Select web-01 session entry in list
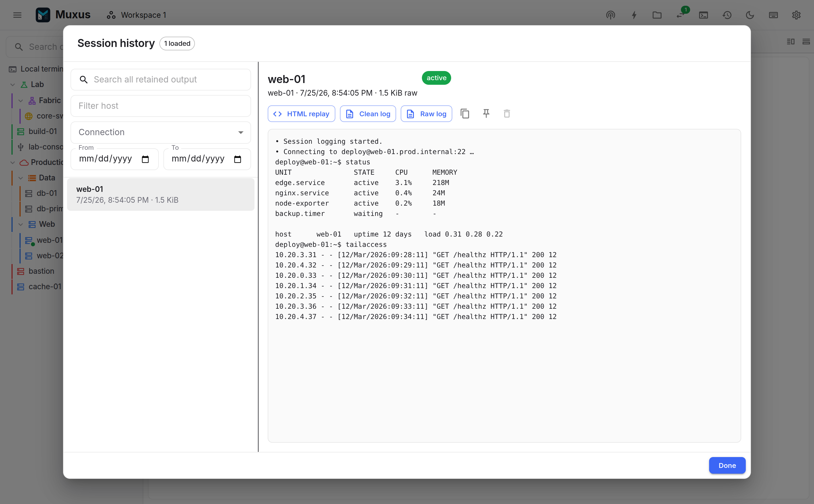814x504 pixels. tap(161, 194)
